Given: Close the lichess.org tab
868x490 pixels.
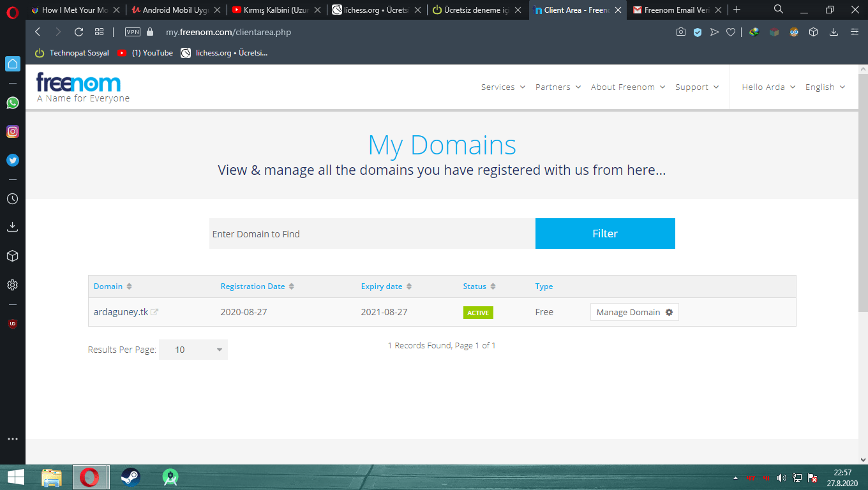Looking at the screenshot, I should pos(417,10).
